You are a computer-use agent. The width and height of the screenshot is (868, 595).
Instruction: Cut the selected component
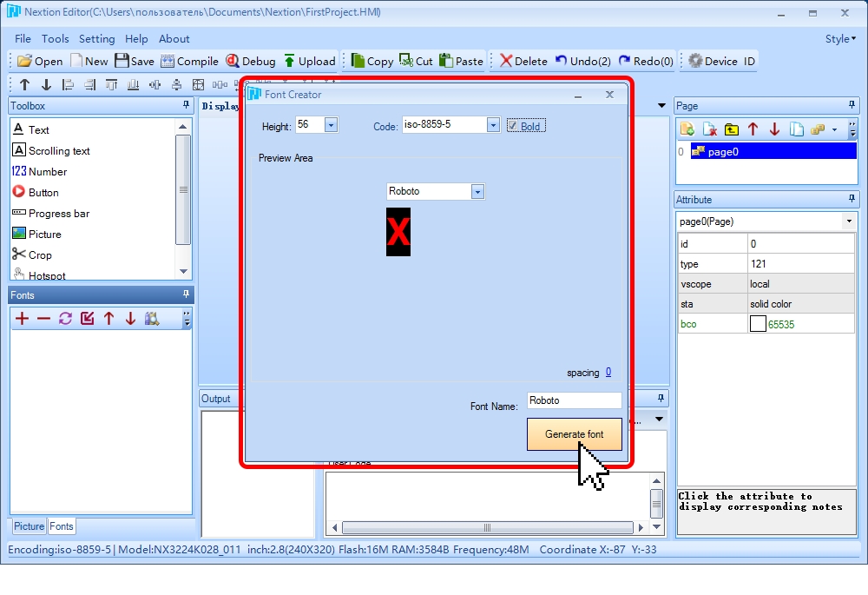417,61
